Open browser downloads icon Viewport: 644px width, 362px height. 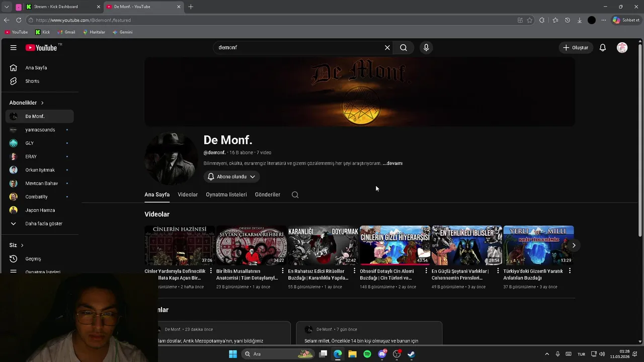point(580,20)
